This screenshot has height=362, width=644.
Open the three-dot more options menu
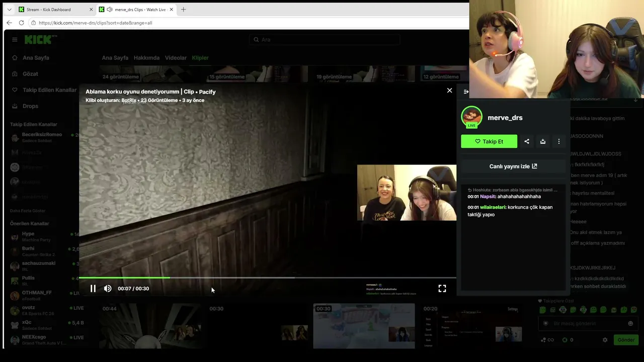(x=559, y=141)
